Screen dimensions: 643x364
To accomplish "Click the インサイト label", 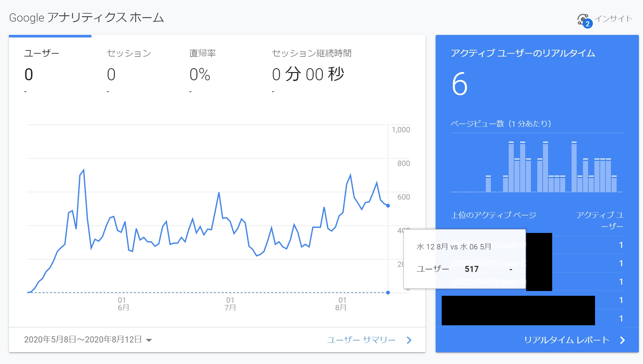I will tap(613, 19).
